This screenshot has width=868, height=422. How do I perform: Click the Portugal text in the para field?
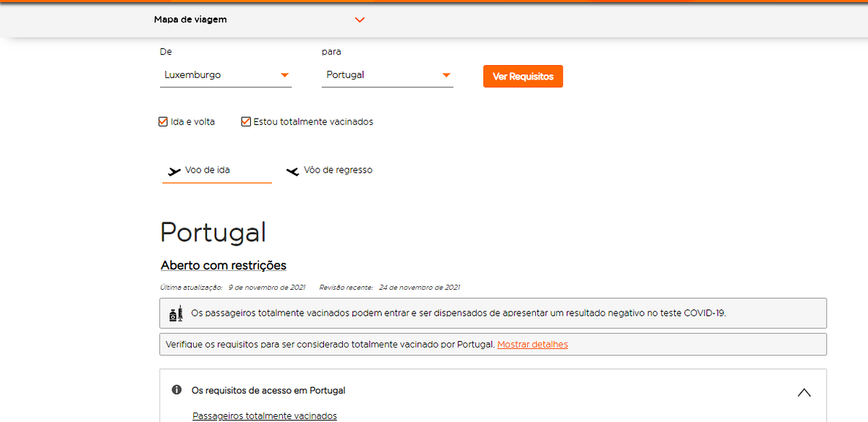pos(345,75)
